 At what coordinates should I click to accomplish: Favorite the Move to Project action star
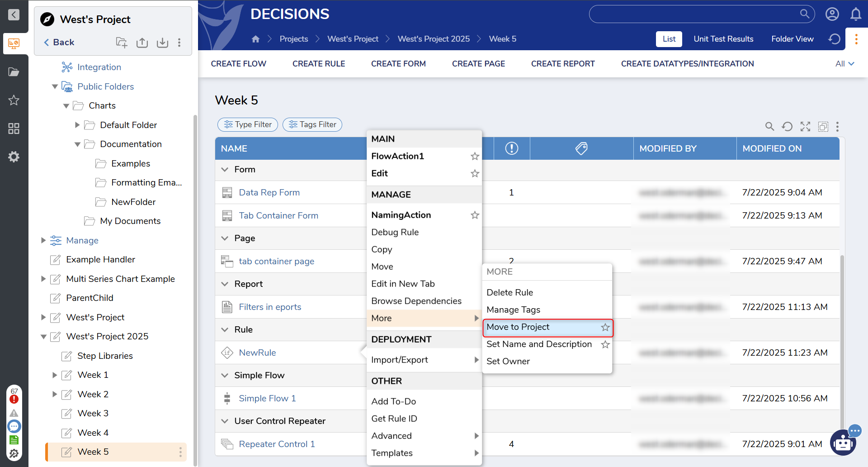[x=605, y=327]
